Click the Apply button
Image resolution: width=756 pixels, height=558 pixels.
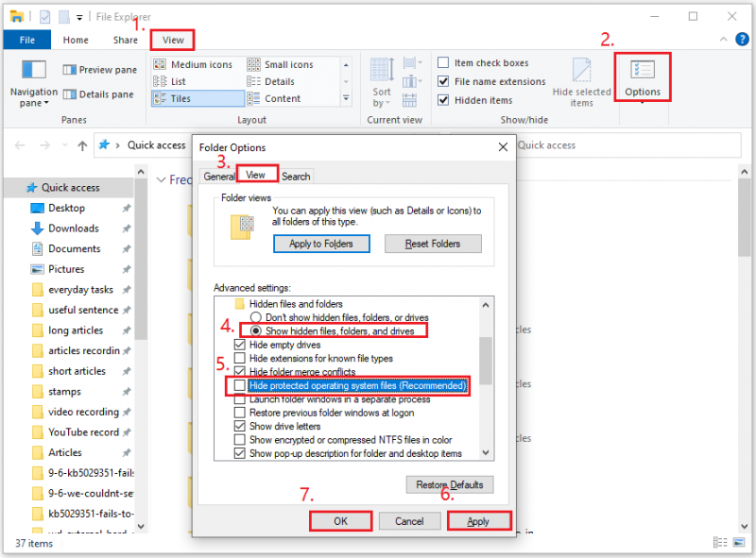click(478, 521)
